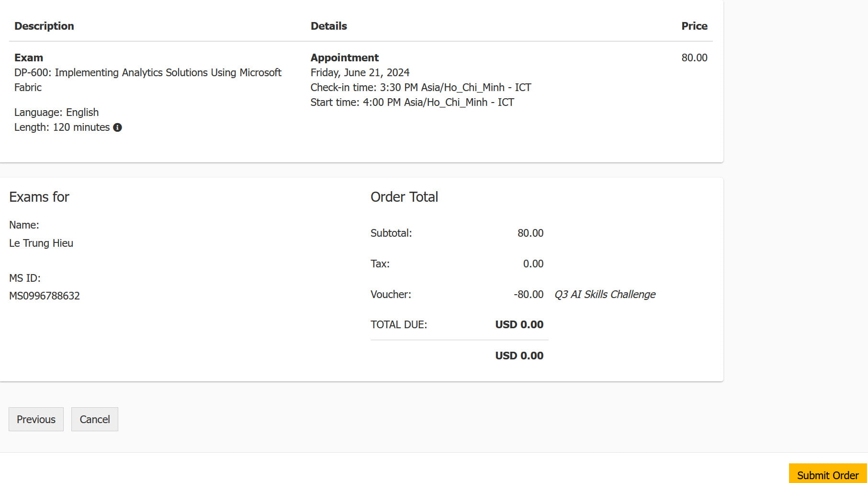Cancel the exam order

[95, 419]
